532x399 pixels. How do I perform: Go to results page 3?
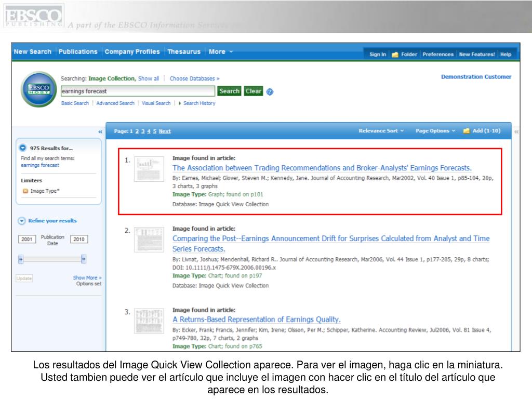[x=143, y=131]
